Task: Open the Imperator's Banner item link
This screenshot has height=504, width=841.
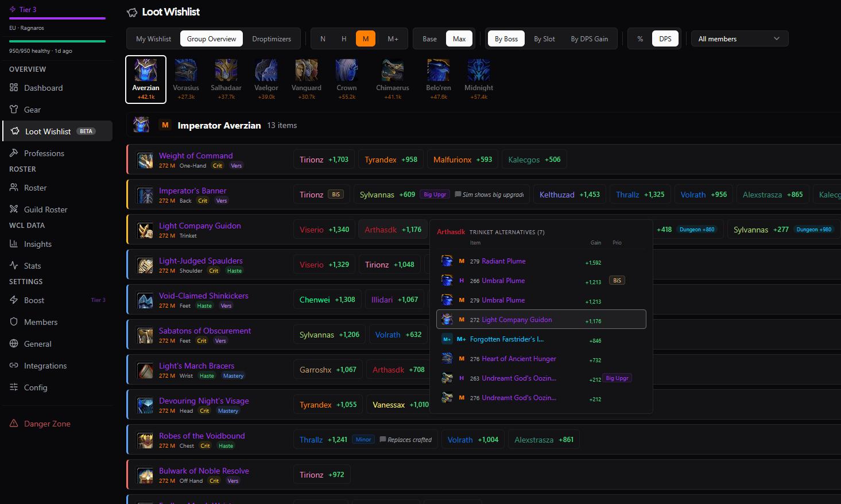Action: (x=192, y=191)
